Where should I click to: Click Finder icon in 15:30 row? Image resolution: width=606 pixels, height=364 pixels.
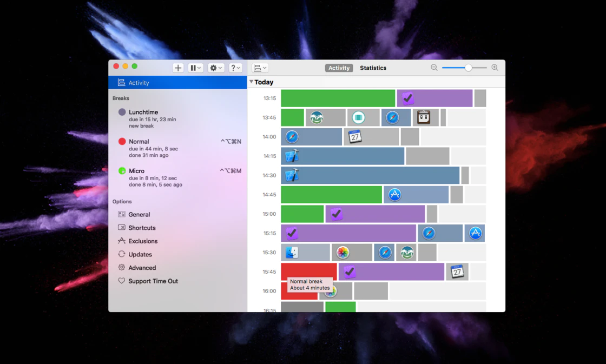point(292,253)
